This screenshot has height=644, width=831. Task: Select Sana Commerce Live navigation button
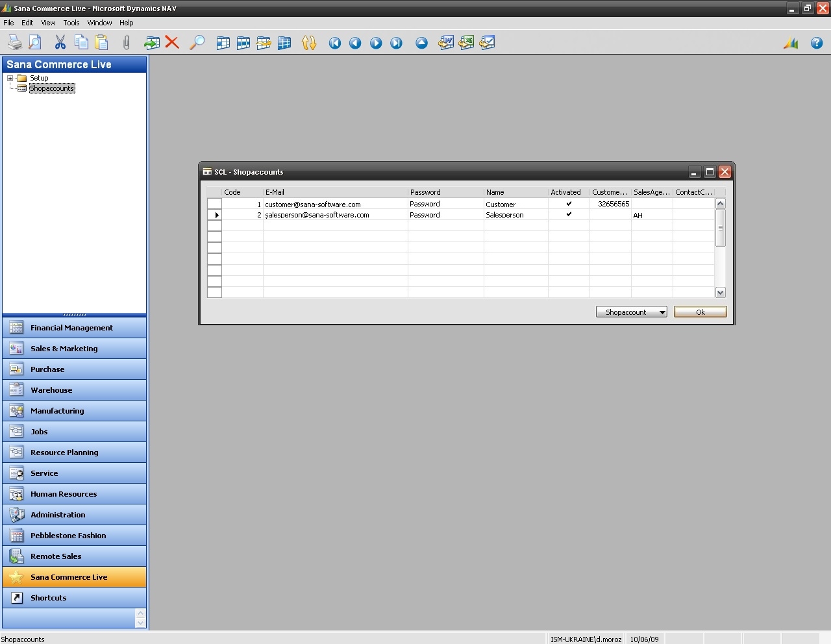point(74,577)
